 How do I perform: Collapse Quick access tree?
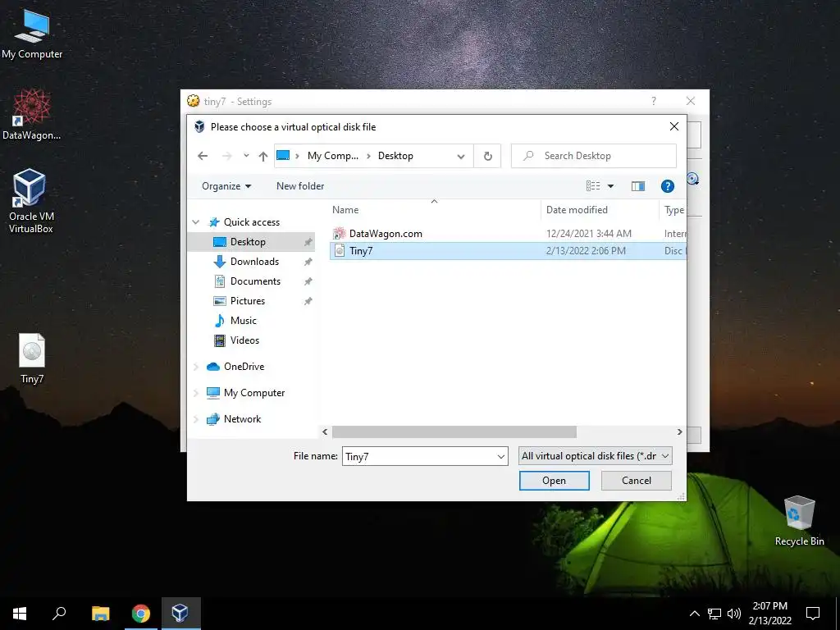pyautogui.click(x=196, y=221)
